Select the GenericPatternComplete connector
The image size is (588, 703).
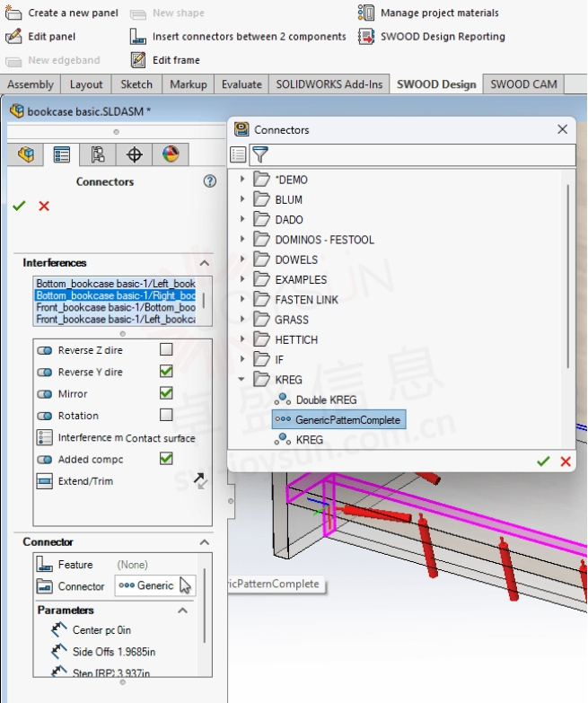coord(338,419)
